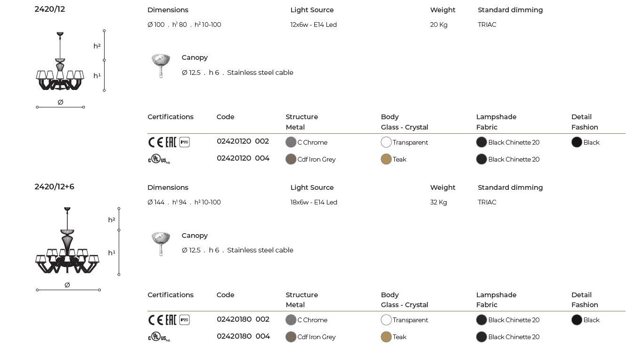Screen dimensions: 644x358
Task: Pick the Cdf Iron Grey swatch for 2420/12+6
Action: (x=291, y=337)
